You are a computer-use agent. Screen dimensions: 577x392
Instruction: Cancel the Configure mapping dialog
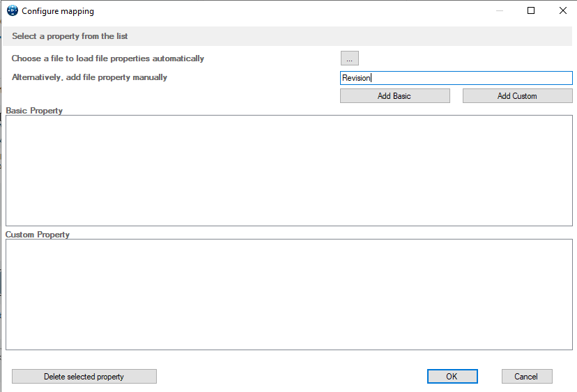click(x=527, y=377)
